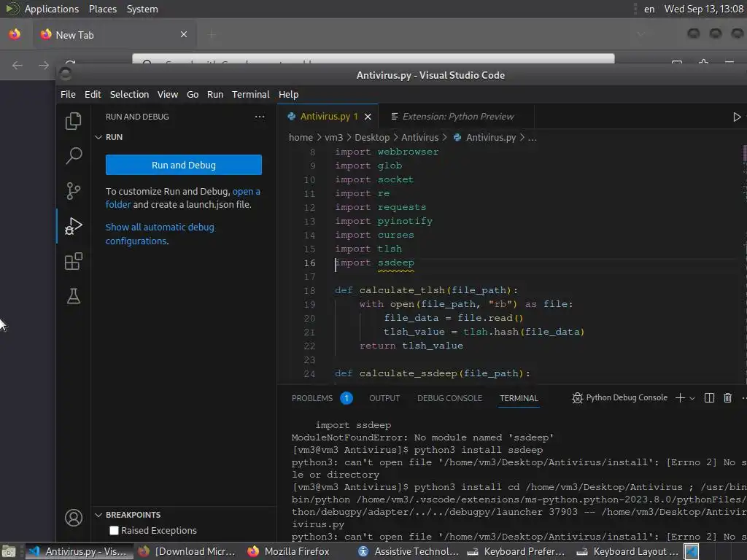Screen dimensions: 747x560
Task: Switch to Mozilla Firefox taskbar window
Action: click(289, 551)
